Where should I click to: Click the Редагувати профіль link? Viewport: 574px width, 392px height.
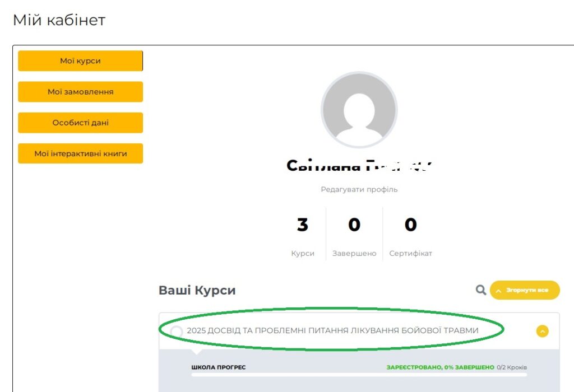coord(359,189)
